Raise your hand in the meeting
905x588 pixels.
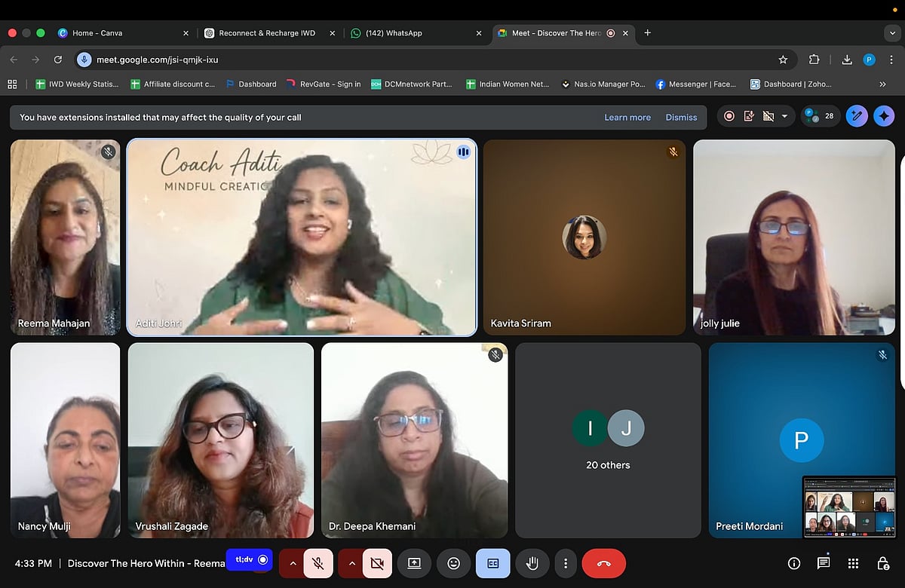click(x=532, y=563)
